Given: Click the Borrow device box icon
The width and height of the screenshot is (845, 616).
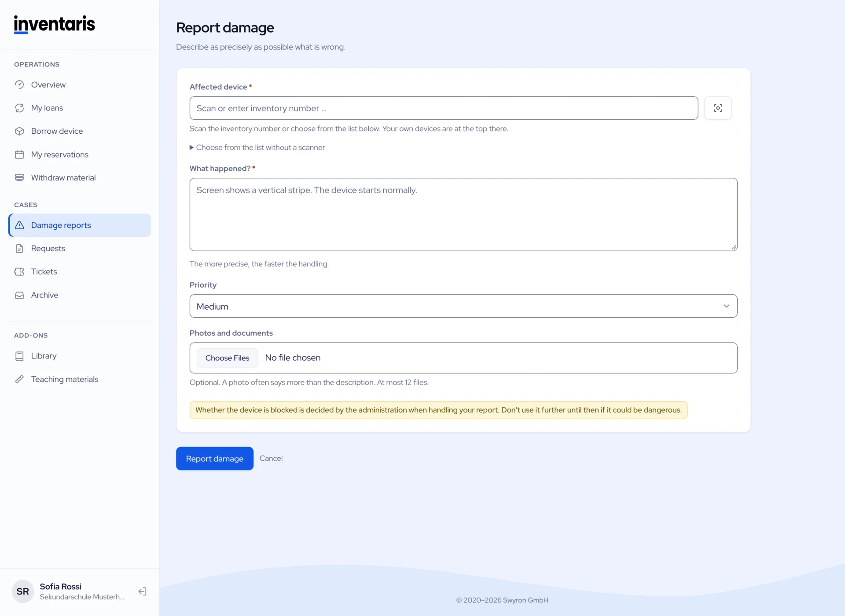Looking at the screenshot, I should 19,131.
